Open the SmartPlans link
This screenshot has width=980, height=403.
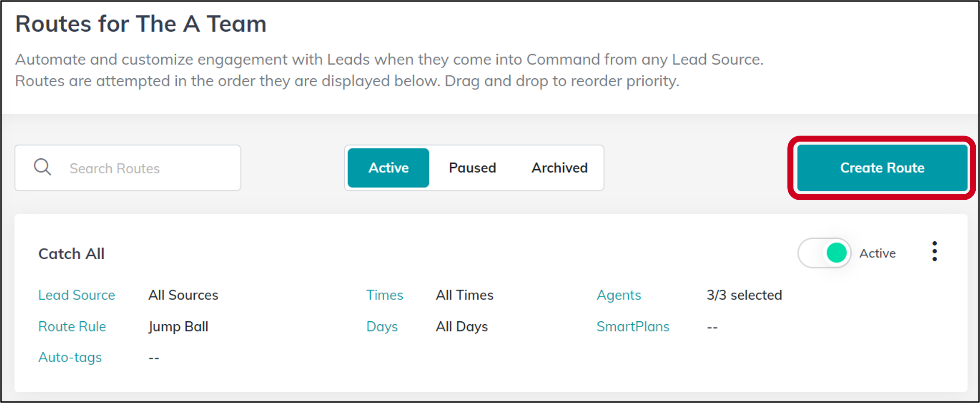coord(633,327)
